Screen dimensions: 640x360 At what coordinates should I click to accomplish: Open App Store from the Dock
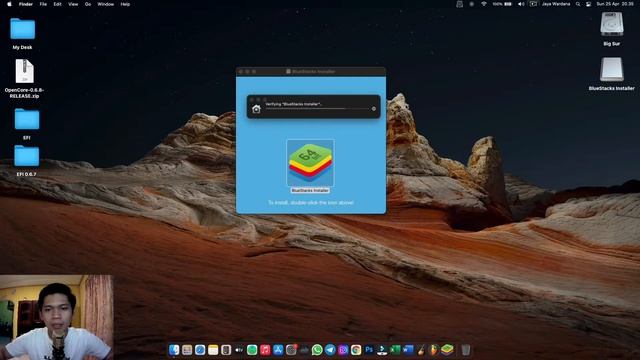tap(278, 350)
